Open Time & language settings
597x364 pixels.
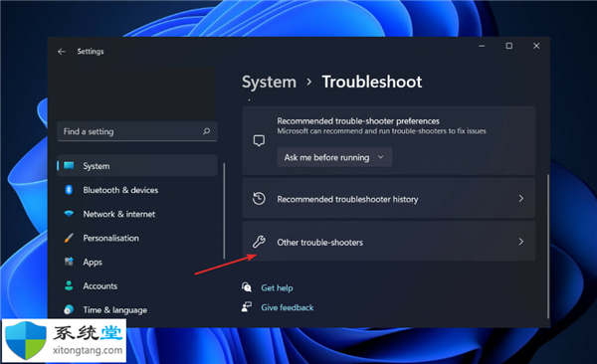pos(115,310)
